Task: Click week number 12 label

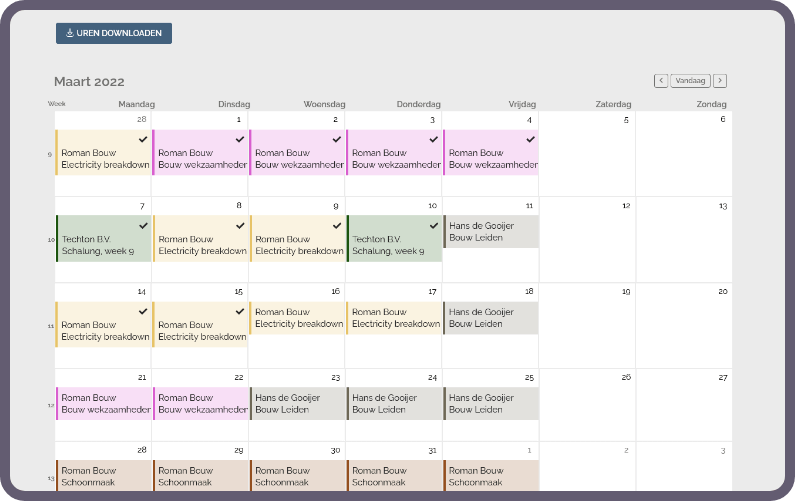Action: click(x=51, y=405)
